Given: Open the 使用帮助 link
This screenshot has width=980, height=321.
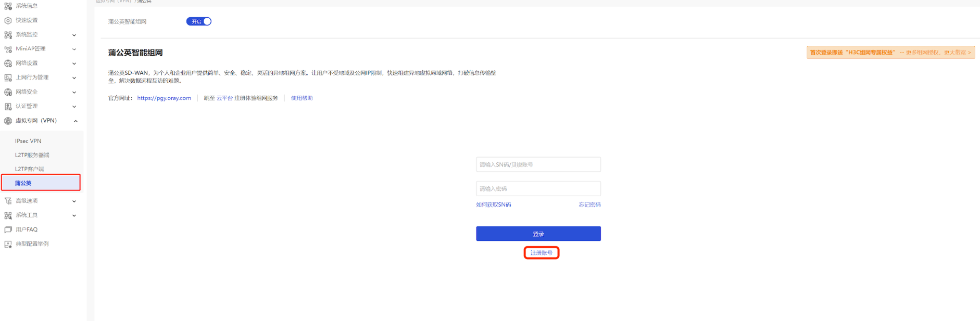Looking at the screenshot, I should point(302,98).
